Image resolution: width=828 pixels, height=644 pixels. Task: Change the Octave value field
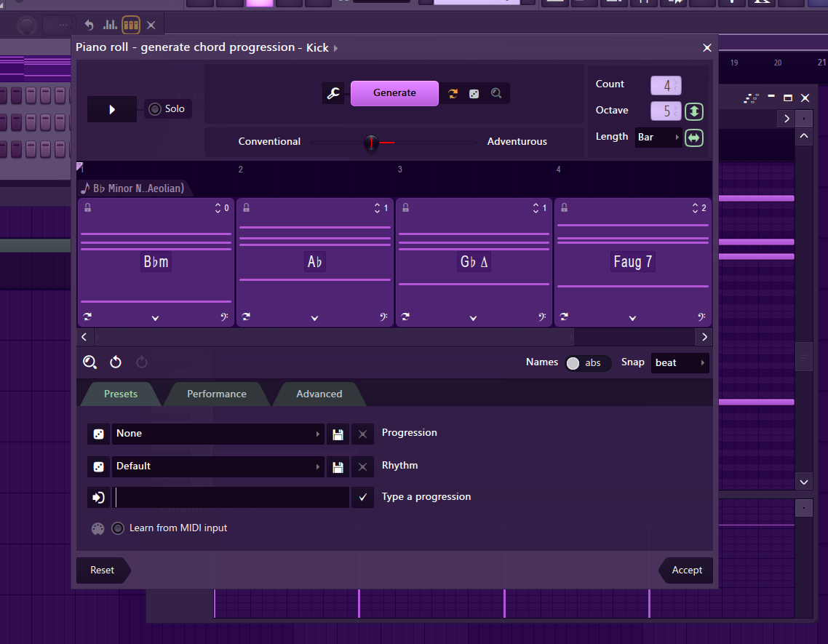[x=666, y=111]
